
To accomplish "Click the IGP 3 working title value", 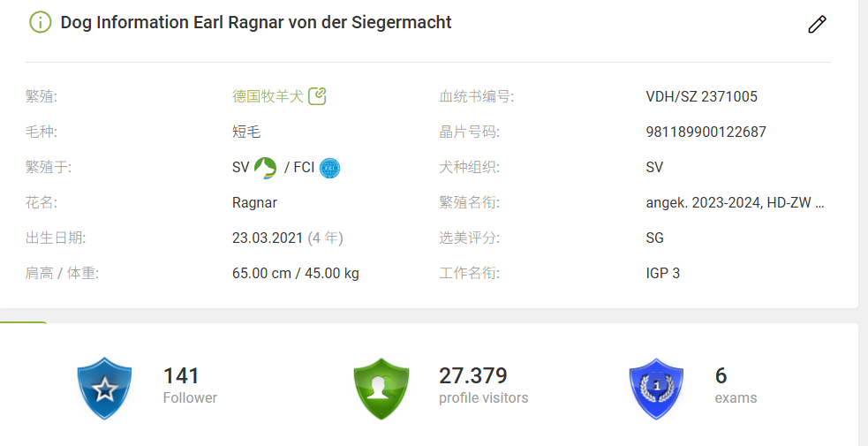I will click(662, 274).
